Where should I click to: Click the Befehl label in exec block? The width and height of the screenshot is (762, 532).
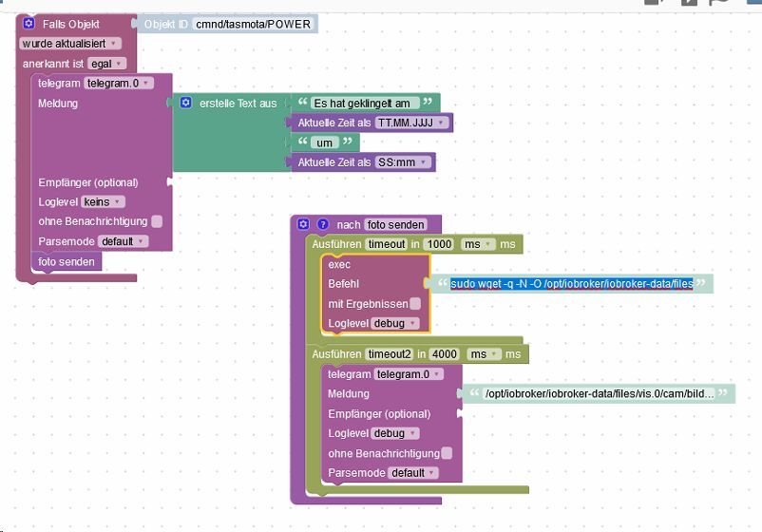[344, 284]
